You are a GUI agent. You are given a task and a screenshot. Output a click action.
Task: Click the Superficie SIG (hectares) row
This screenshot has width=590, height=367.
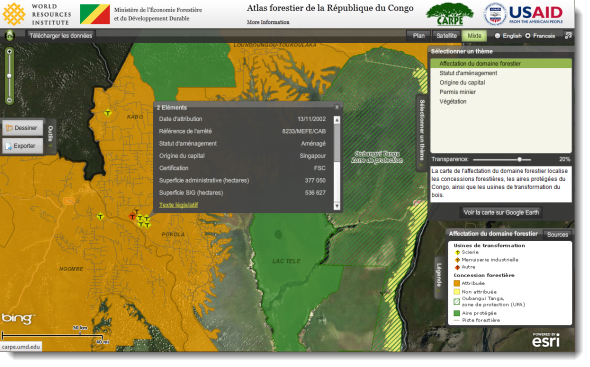242,193
